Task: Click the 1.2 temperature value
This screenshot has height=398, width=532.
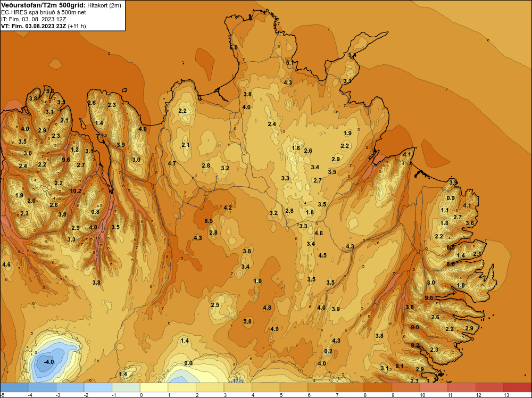Action: (x=74, y=150)
